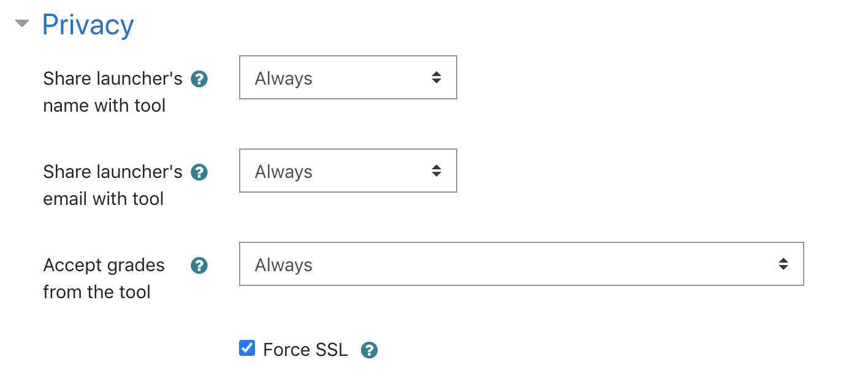Click 'Always' value in launcher's name field
The image size is (868, 389).
[284, 79]
